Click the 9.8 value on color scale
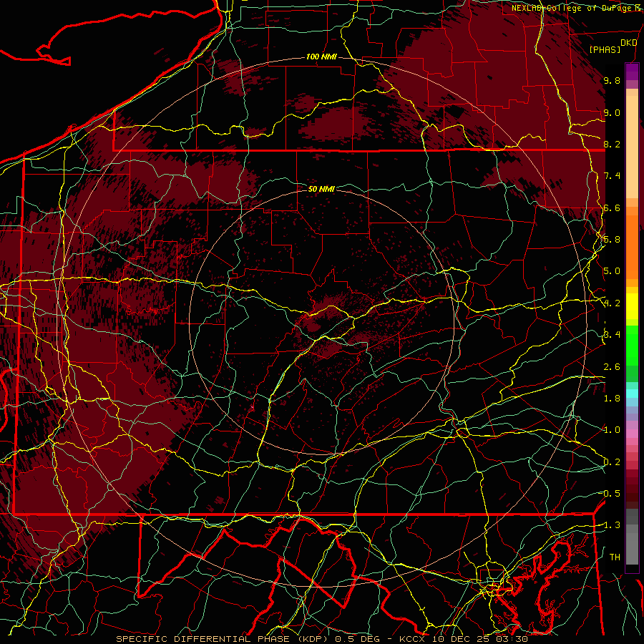This screenshot has width=644, height=644. pyautogui.click(x=612, y=80)
